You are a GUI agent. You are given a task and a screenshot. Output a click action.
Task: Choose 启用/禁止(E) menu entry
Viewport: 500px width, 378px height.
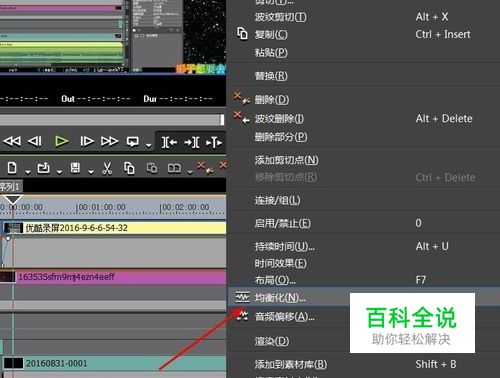point(363,223)
